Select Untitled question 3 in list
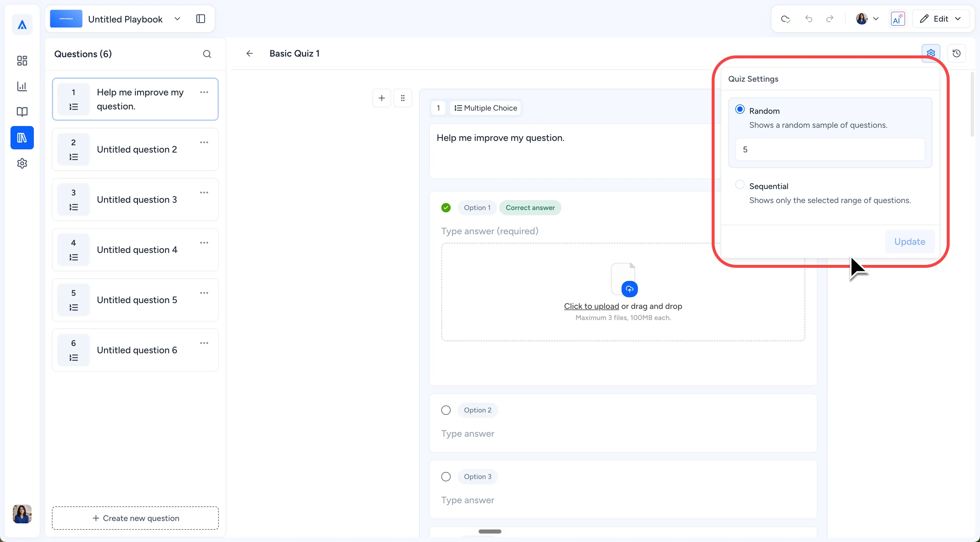The image size is (980, 542). 135,200
